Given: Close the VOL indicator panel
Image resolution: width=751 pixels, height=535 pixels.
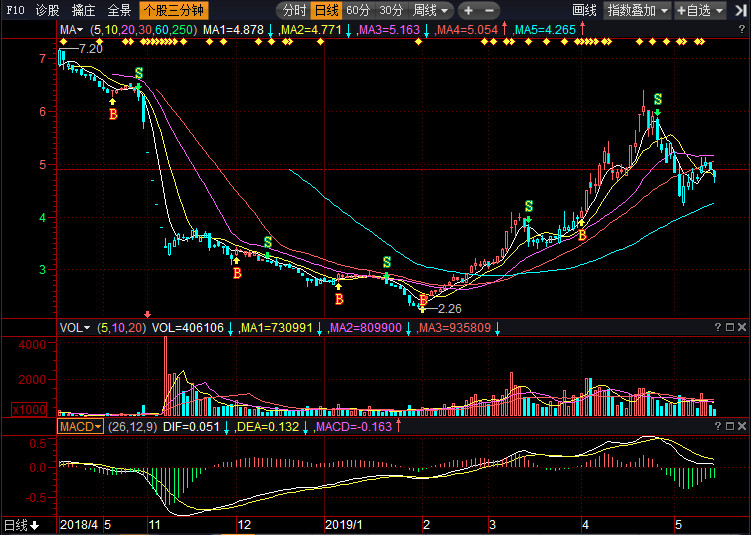Looking at the screenshot, I should [743, 327].
